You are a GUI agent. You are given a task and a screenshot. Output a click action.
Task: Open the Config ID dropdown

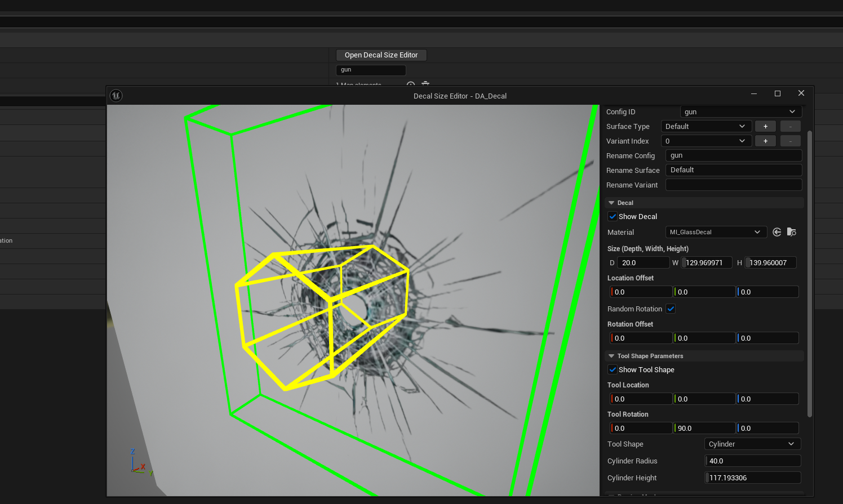[740, 112]
